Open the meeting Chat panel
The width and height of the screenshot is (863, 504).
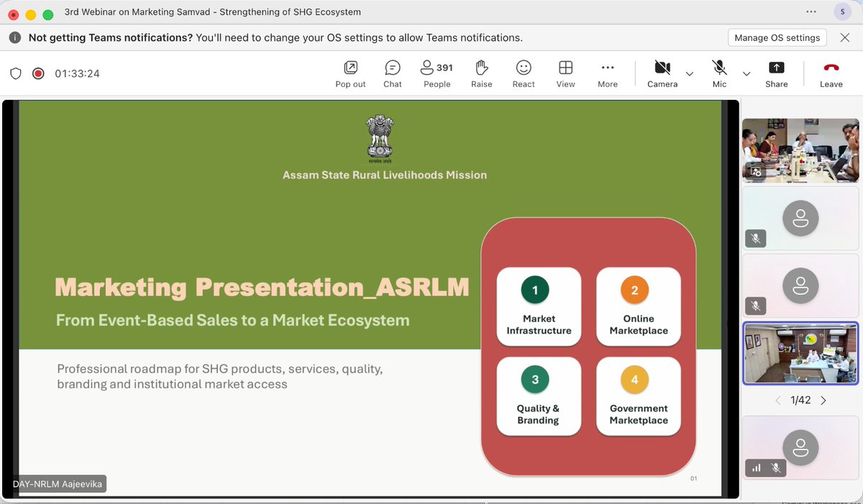(393, 74)
